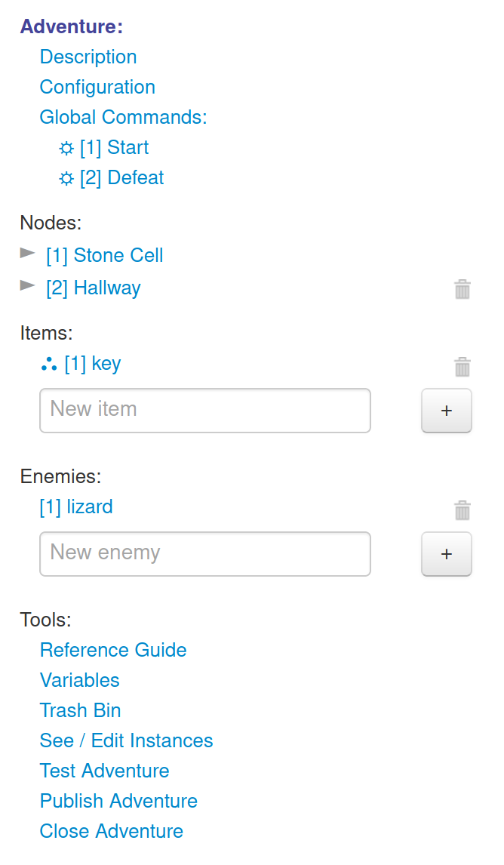Delete the key item with trash icon
Viewport: 504px width, 865px height.
[462, 366]
